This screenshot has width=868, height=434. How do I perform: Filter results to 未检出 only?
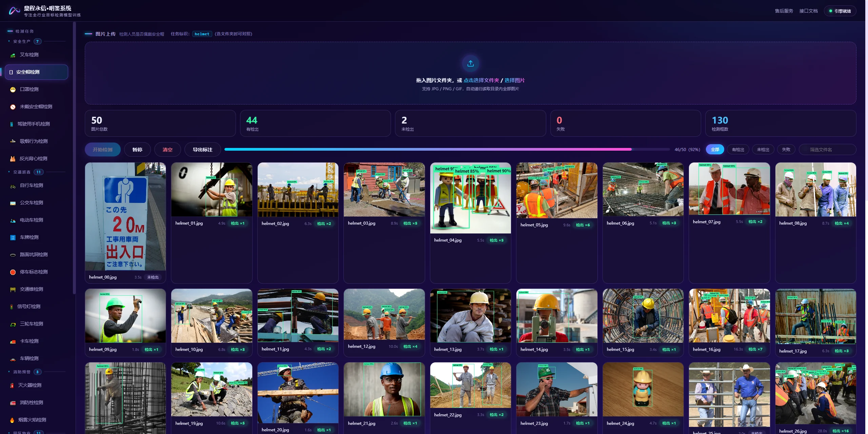pyautogui.click(x=763, y=150)
